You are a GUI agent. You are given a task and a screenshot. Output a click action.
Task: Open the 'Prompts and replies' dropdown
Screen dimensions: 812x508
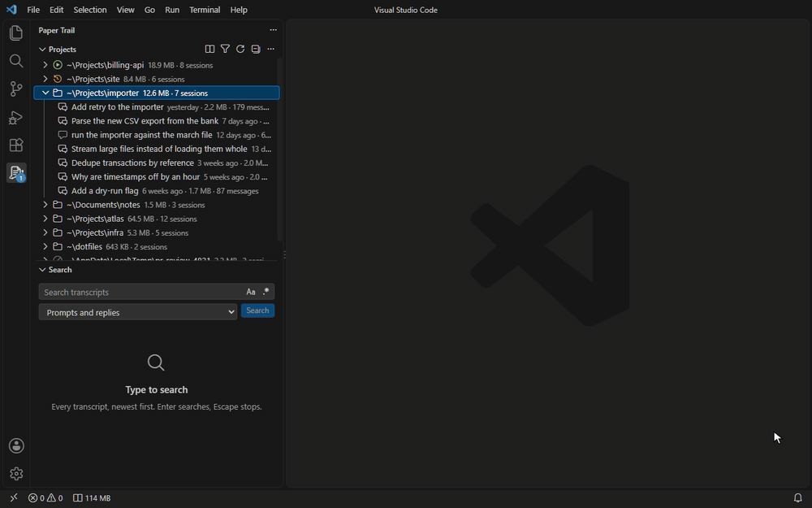click(x=138, y=312)
